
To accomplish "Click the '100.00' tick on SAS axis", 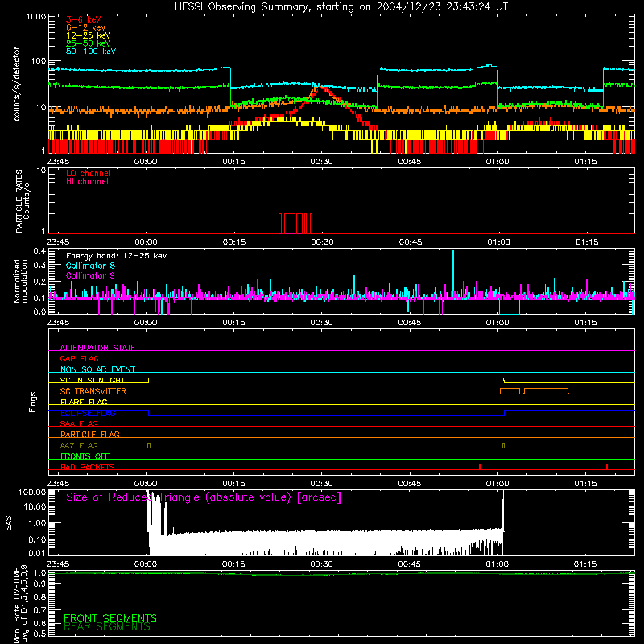I will pos(32,493).
